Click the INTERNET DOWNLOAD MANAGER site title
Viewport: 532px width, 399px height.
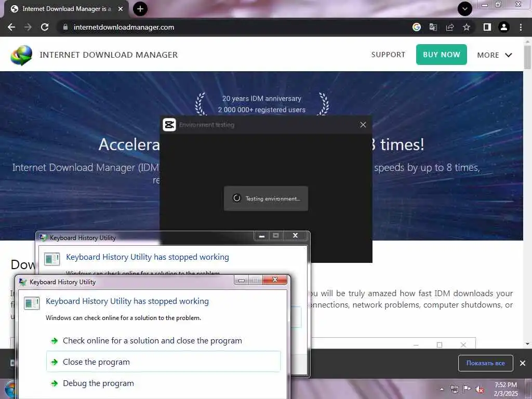tap(109, 55)
